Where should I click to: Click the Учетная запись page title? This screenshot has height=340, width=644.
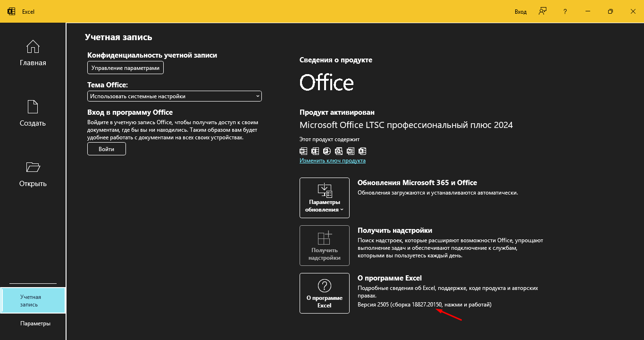[x=118, y=37]
